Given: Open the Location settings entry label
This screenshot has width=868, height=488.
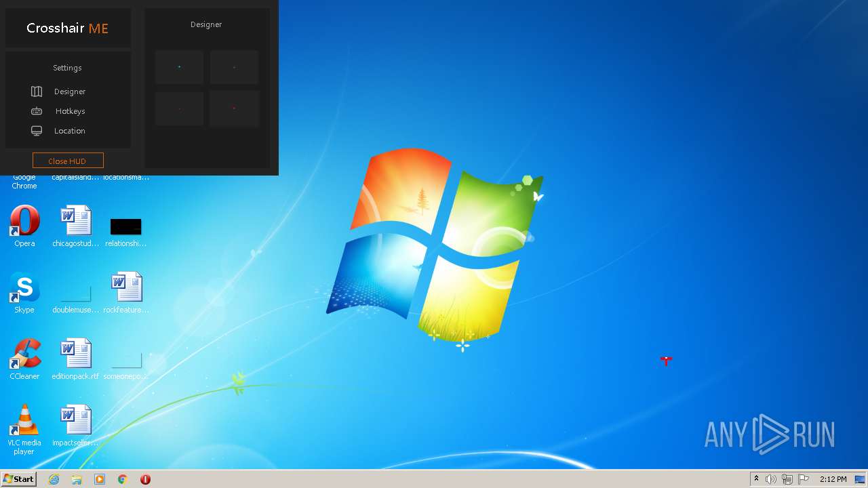Looking at the screenshot, I should [70, 131].
